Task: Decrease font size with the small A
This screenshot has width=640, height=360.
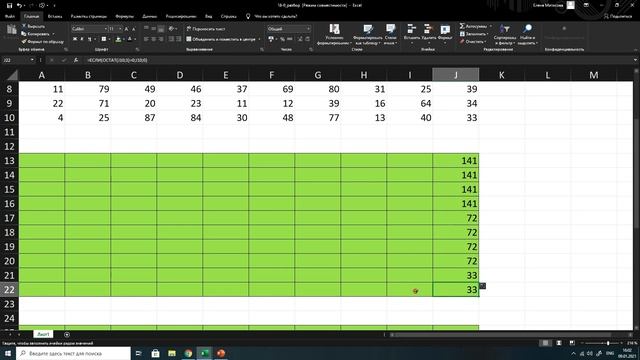Action: pos(133,29)
